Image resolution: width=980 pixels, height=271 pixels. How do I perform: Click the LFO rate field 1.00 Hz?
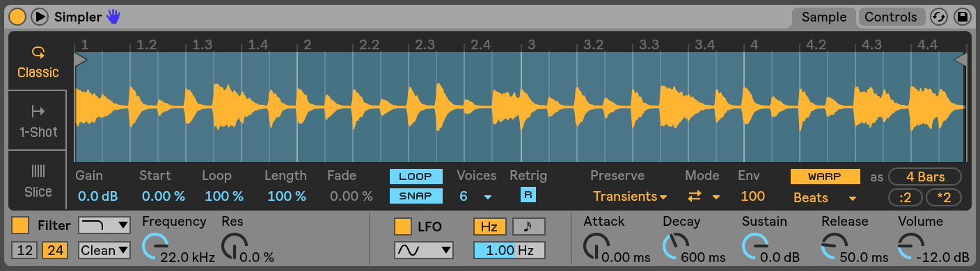tap(509, 250)
